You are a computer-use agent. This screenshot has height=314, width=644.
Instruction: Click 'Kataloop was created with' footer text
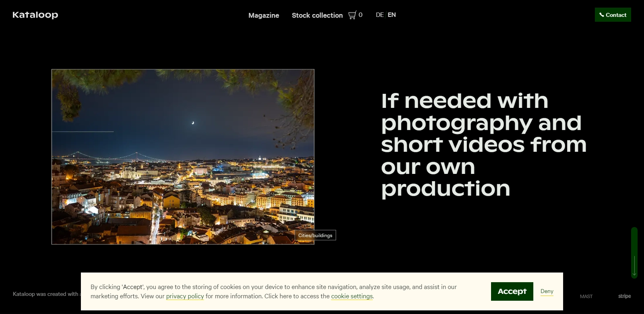tap(47, 294)
